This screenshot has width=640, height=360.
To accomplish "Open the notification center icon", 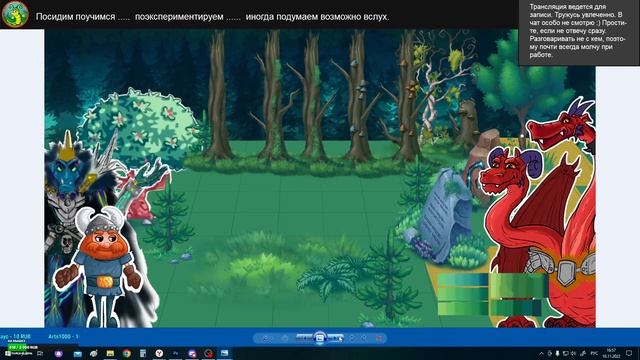I will pyautogui.click(x=629, y=353).
